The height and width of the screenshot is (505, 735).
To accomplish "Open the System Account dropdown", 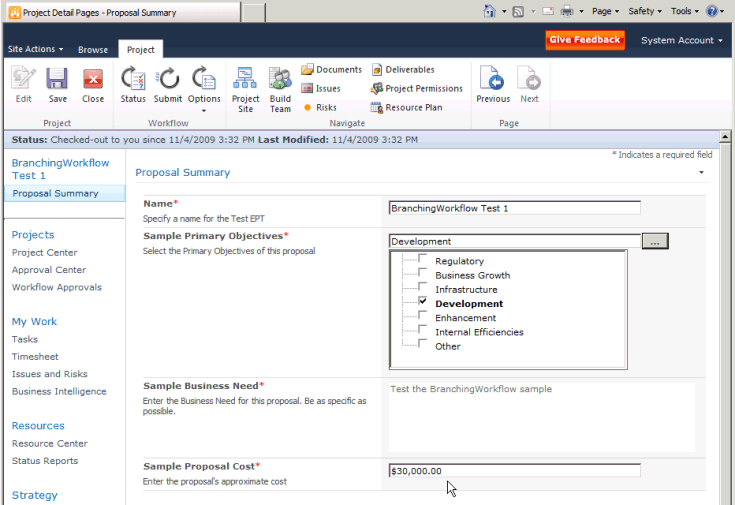I will [682, 40].
